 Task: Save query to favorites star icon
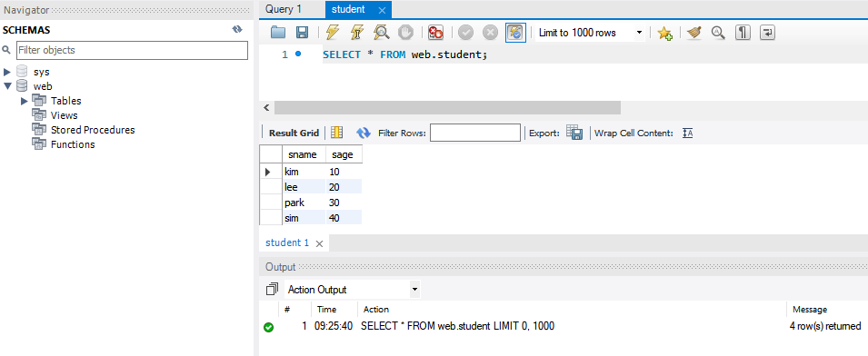[664, 34]
